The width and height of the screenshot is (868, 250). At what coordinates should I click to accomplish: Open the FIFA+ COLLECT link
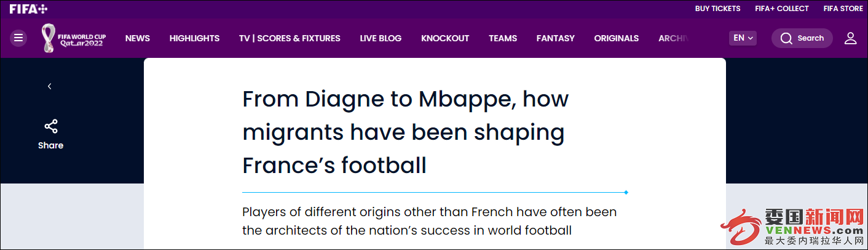coord(782,9)
